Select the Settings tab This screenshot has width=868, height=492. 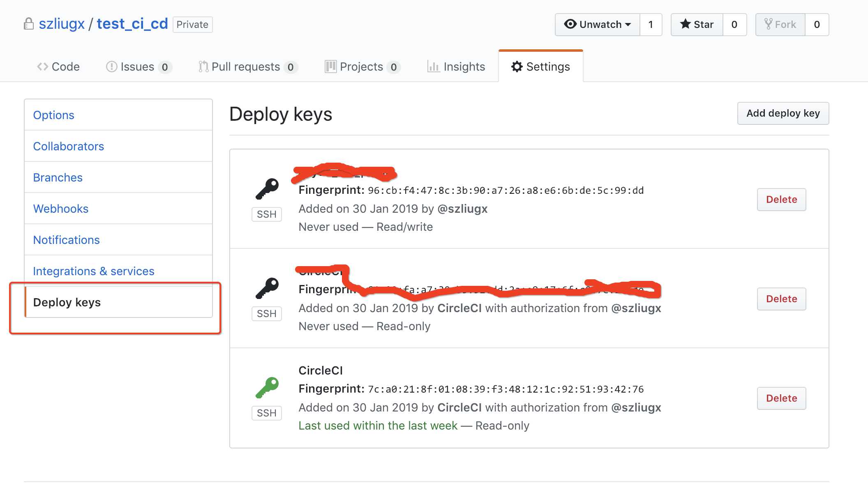point(540,66)
